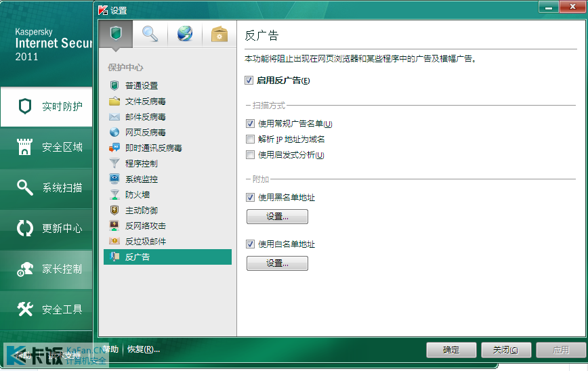
Task: Uncheck 使用常规广告名单
Action: (x=250, y=123)
